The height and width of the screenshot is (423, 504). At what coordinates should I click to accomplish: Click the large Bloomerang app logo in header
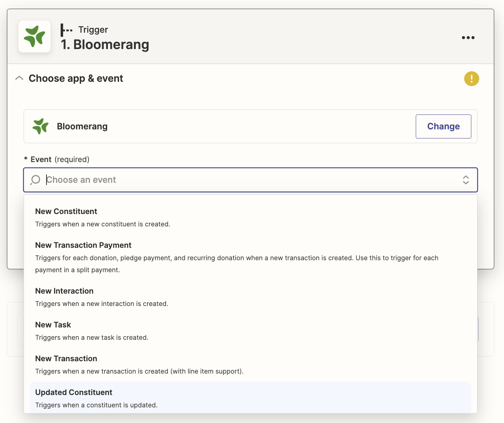coord(34,36)
